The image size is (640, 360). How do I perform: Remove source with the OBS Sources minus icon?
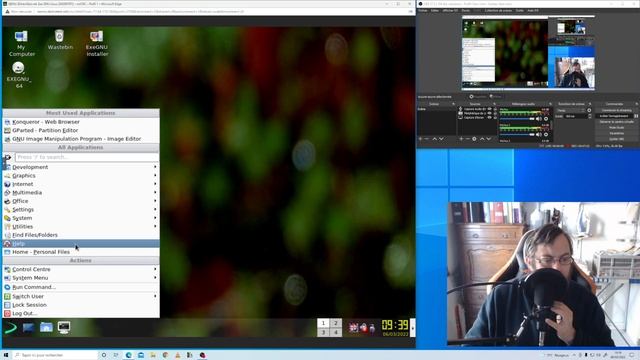click(x=468, y=139)
